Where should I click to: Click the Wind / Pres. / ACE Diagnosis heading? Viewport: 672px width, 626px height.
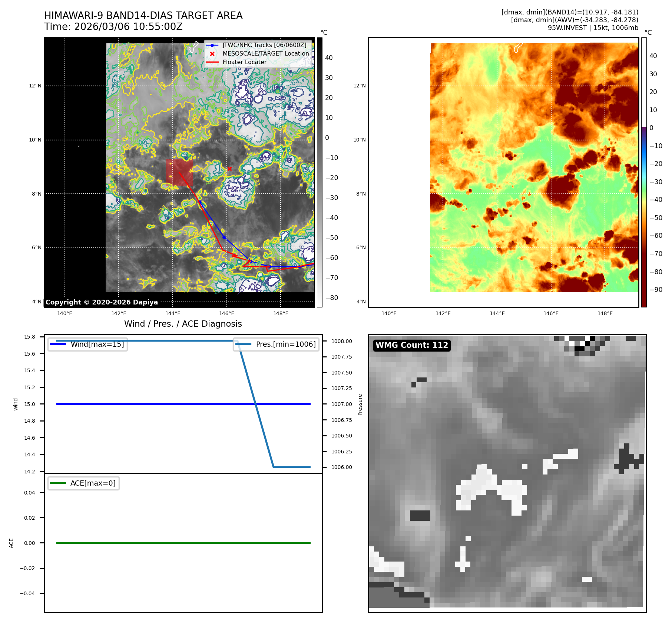[183, 324]
